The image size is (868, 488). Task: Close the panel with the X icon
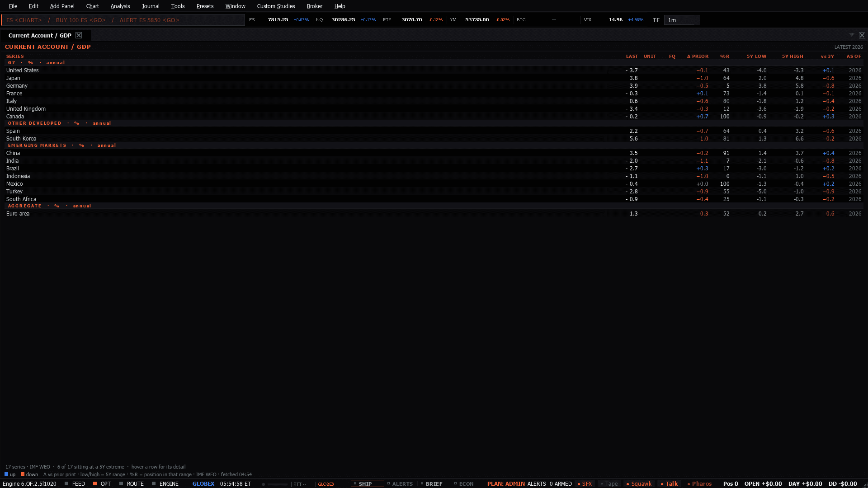click(x=862, y=35)
